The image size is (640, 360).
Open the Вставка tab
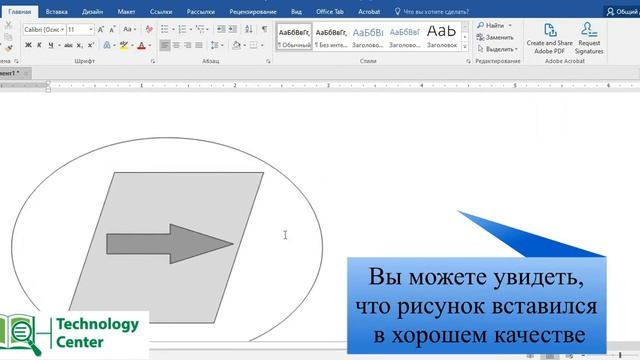coord(56,11)
